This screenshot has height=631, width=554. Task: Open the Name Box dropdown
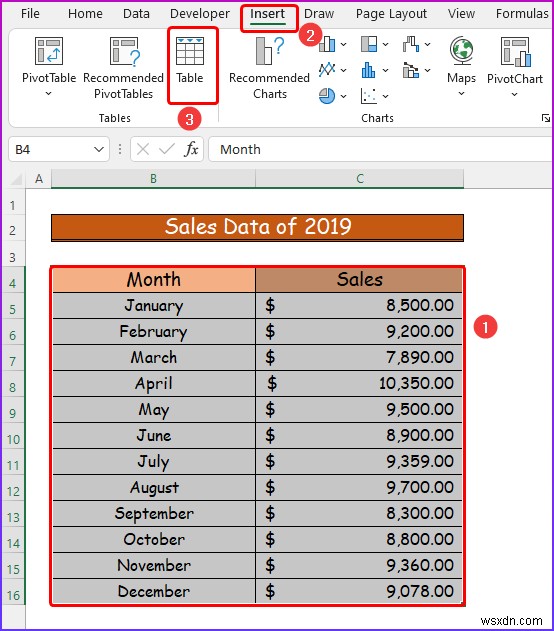99,149
